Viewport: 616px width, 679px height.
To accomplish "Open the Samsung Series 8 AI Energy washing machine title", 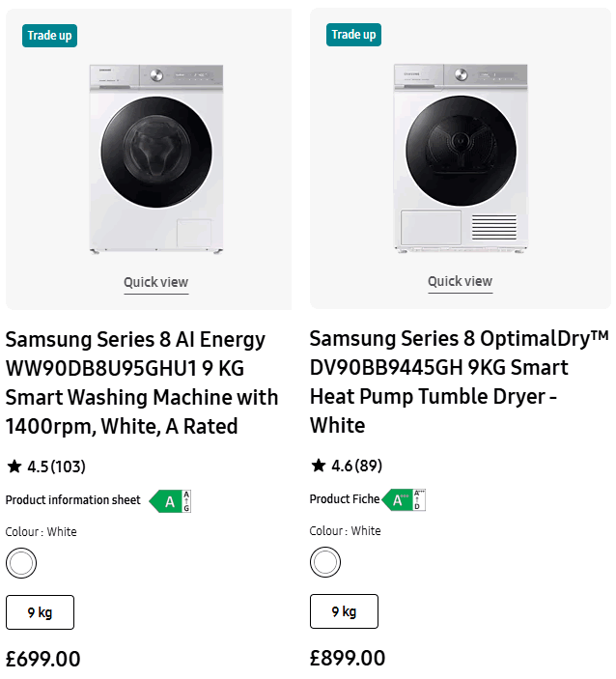I will tap(142, 382).
